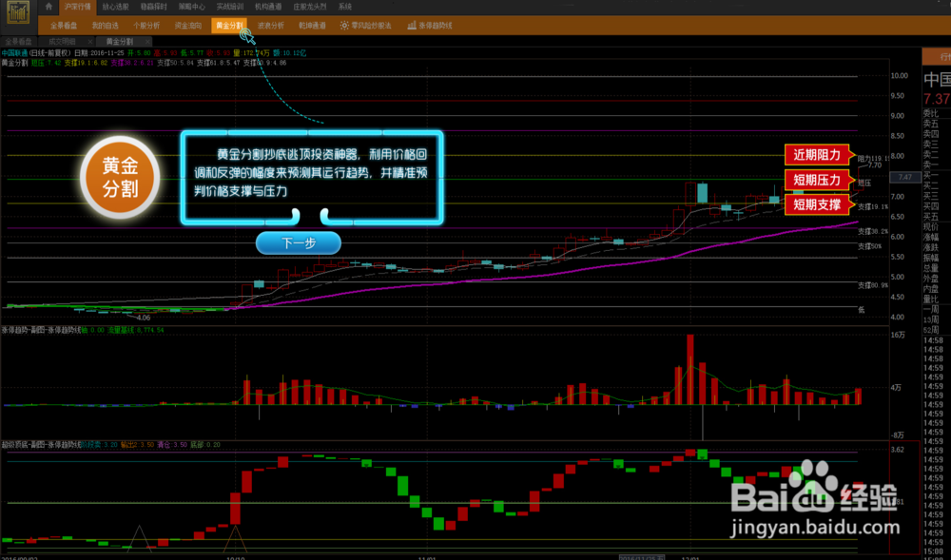Open the 稳赢择时 menu
951x560 pixels.
pos(154,7)
